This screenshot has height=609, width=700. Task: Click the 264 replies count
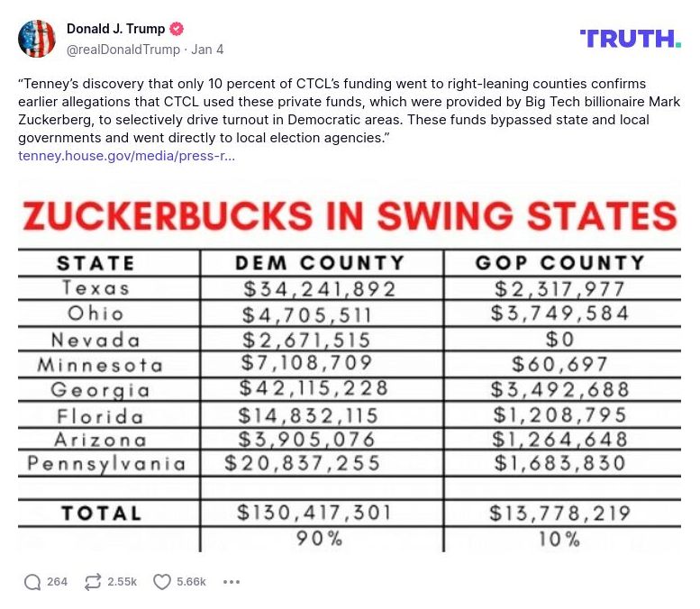pyautogui.click(x=58, y=582)
